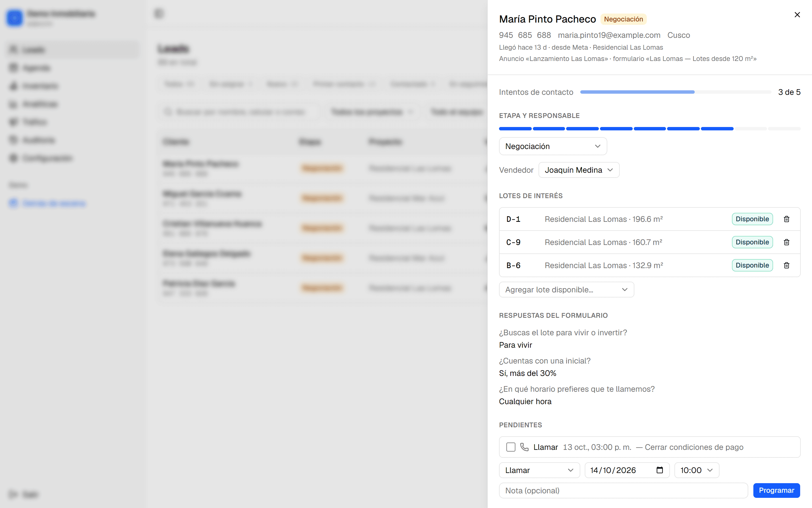
Task: Focus the Nota (opcional) input field
Action: pos(623,491)
